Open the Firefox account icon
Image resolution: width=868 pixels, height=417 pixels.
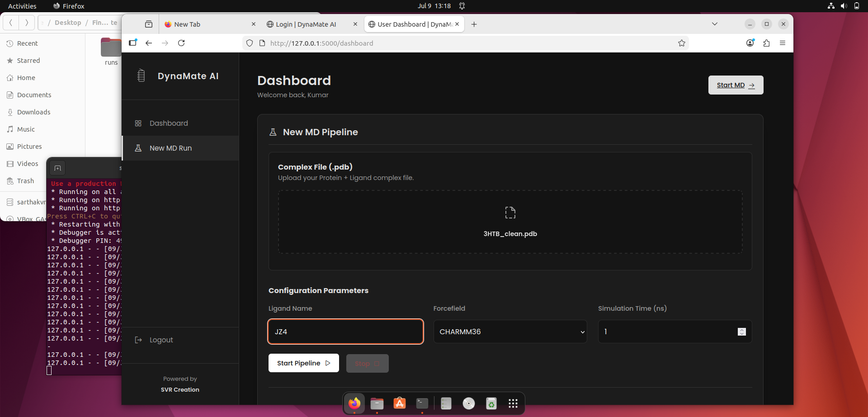coord(750,43)
